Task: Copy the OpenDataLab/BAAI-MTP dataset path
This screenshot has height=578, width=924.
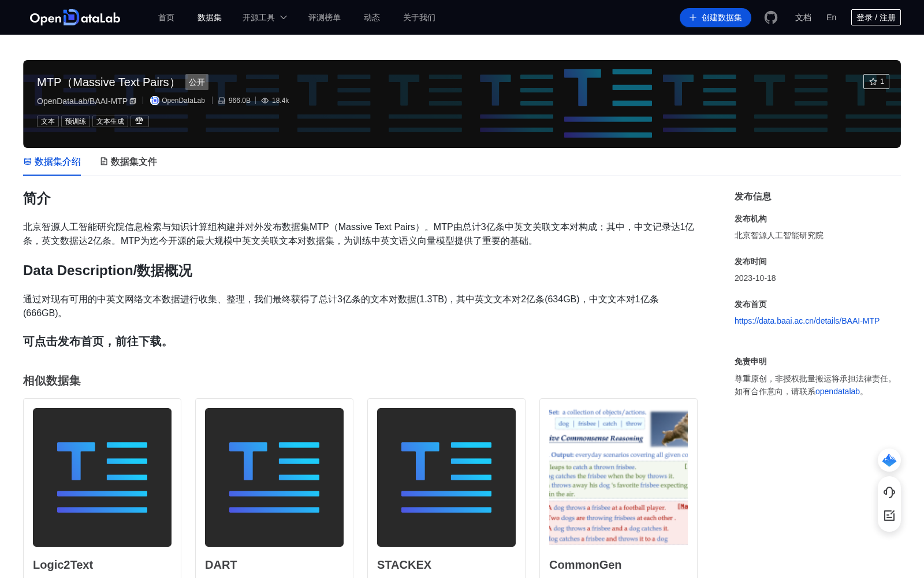Action: coord(133,101)
